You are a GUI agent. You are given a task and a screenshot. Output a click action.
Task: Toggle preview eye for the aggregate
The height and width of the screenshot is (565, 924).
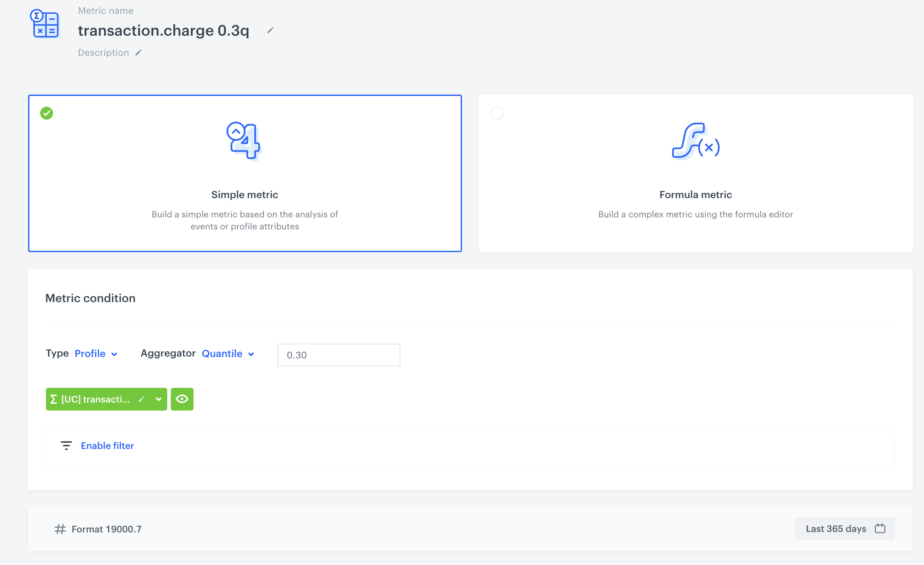[x=182, y=399]
